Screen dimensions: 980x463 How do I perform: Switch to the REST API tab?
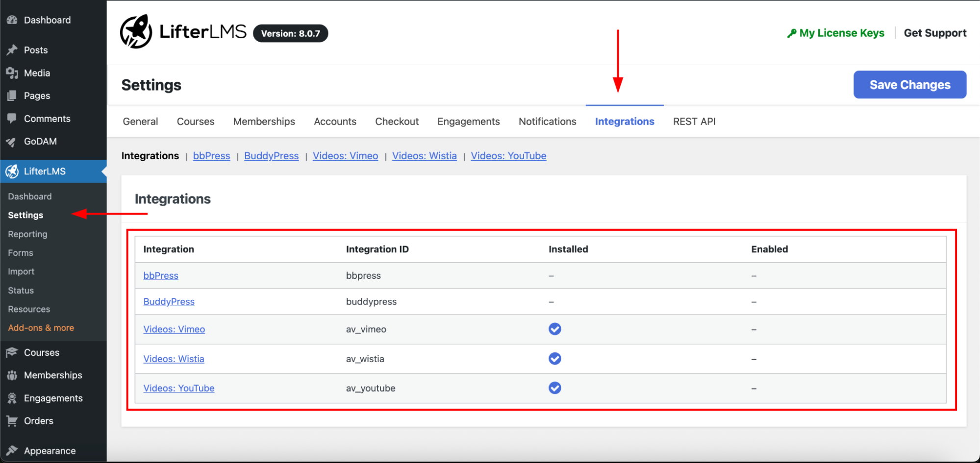click(694, 122)
